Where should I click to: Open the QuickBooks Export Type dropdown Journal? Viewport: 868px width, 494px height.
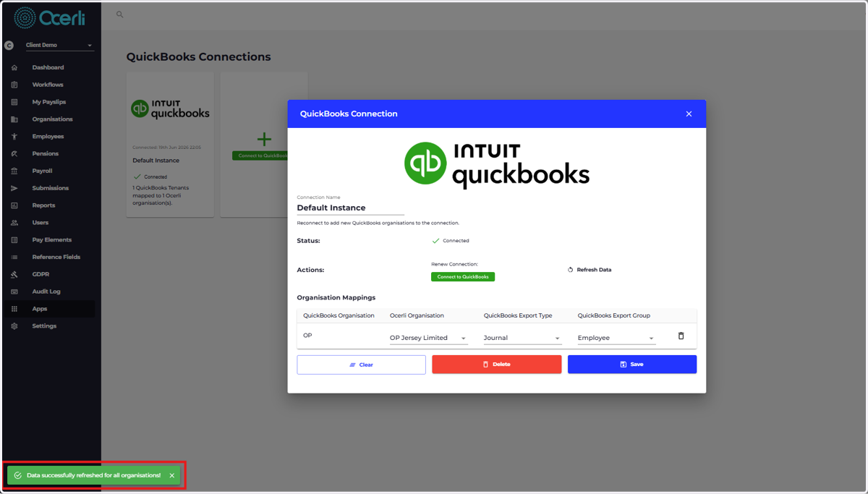pos(522,338)
